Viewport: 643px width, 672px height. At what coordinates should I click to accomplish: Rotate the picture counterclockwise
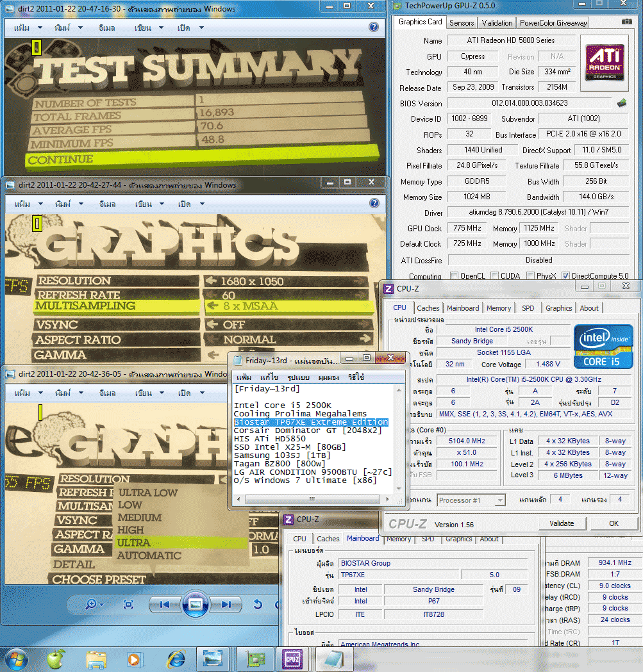click(x=257, y=604)
